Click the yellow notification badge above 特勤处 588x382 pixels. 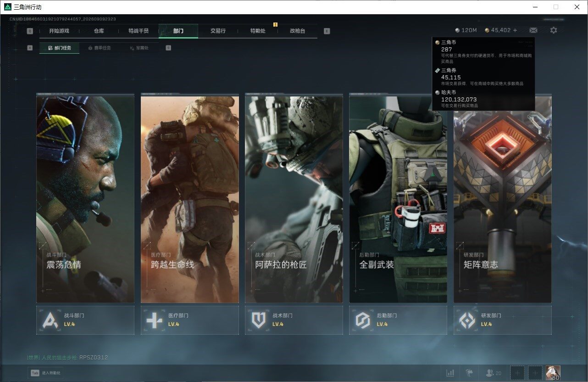(275, 24)
